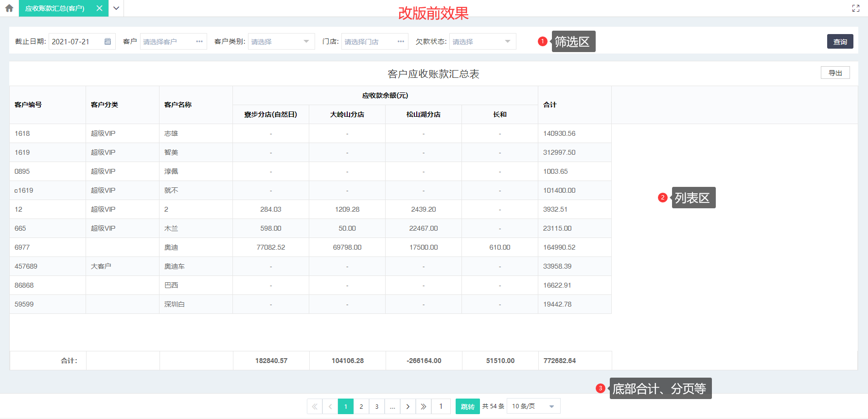
Task: Click the total 164990.52 cell
Action: [575, 247]
